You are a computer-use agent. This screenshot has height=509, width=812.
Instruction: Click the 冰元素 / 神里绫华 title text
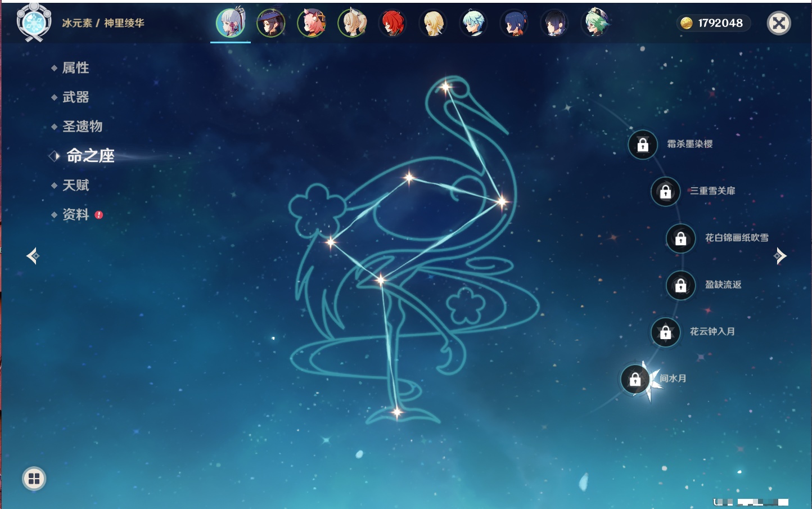pyautogui.click(x=103, y=23)
